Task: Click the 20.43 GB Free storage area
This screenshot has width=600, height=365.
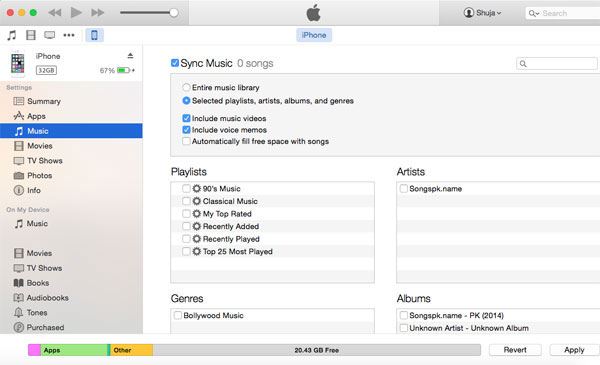Action: click(x=317, y=350)
